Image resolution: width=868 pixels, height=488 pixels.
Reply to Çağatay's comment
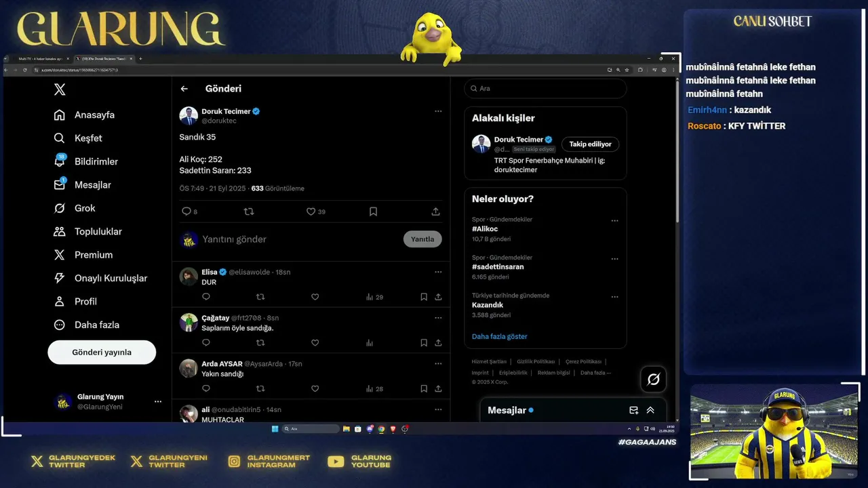point(206,343)
